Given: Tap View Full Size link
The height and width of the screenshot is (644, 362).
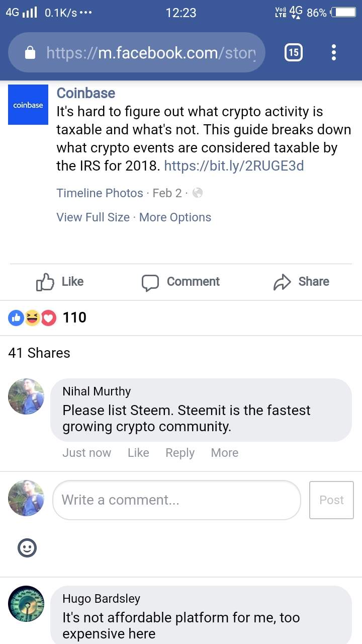Looking at the screenshot, I should [93, 217].
